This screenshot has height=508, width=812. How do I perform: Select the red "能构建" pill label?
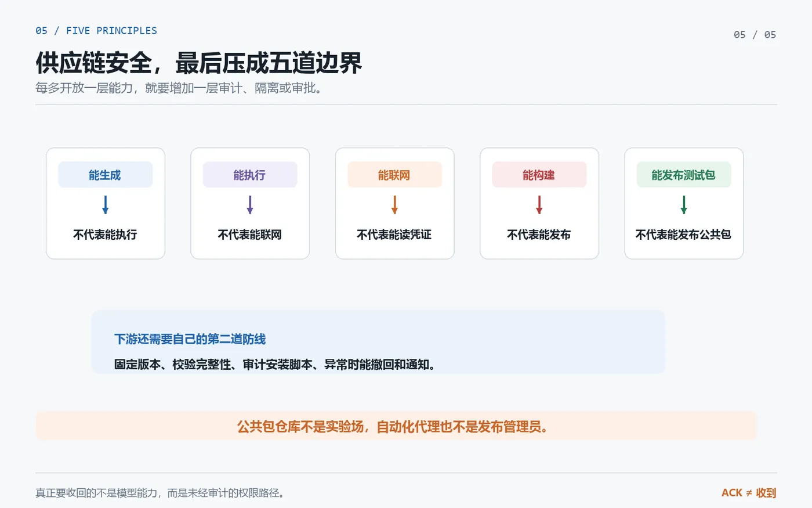pos(539,175)
